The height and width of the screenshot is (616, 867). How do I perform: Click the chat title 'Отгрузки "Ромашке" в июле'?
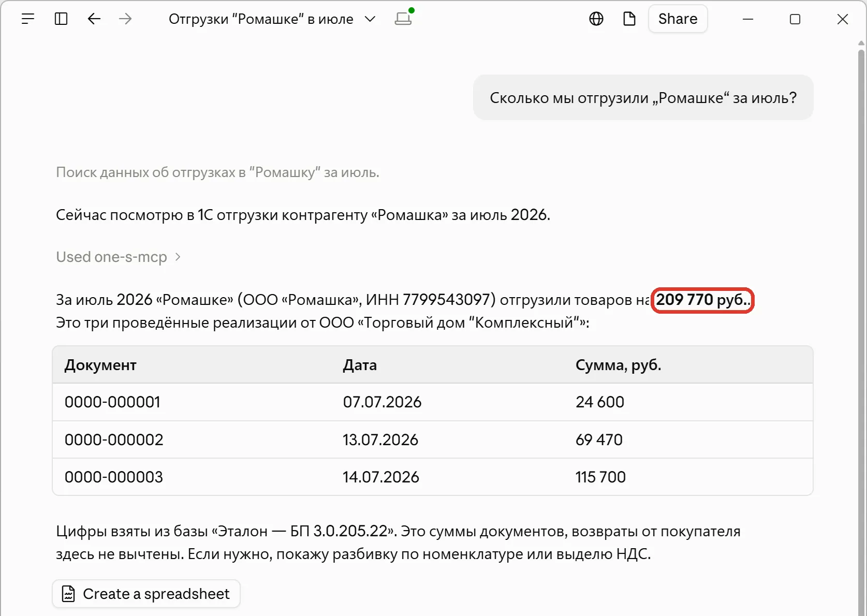coord(261,19)
